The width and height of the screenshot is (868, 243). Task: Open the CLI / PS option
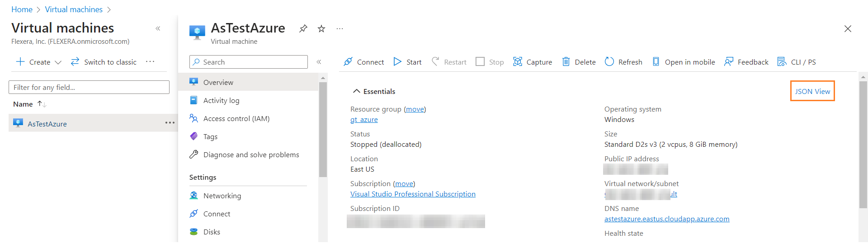click(797, 62)
